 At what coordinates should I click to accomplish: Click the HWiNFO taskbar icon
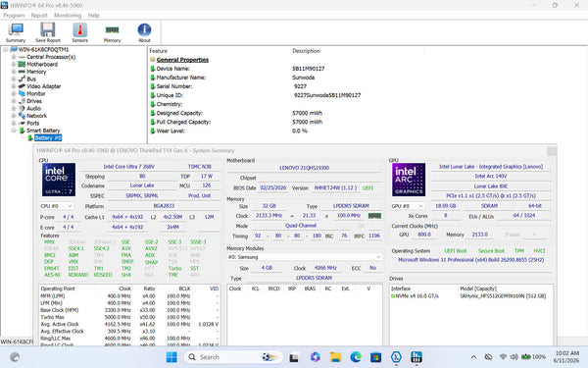point(416,357)
